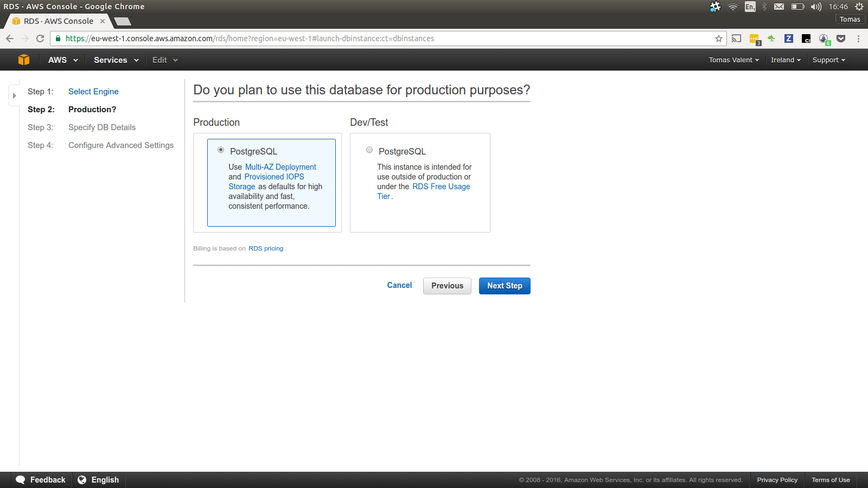
Task: Click the Production heading text
Action: [216, 123]
